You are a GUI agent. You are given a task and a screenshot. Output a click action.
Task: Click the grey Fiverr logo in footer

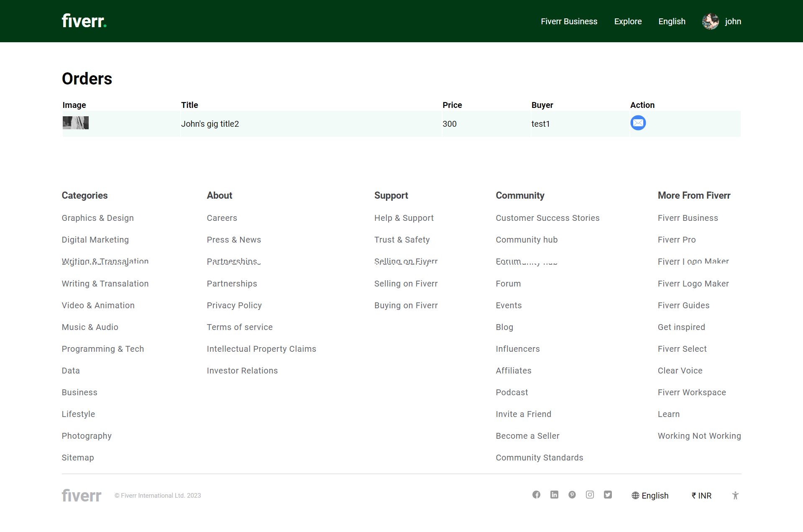click(82, 496)
